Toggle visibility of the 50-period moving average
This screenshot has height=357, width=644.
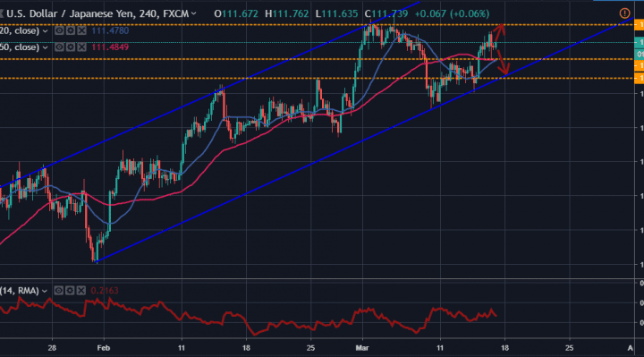pos(60,47)
